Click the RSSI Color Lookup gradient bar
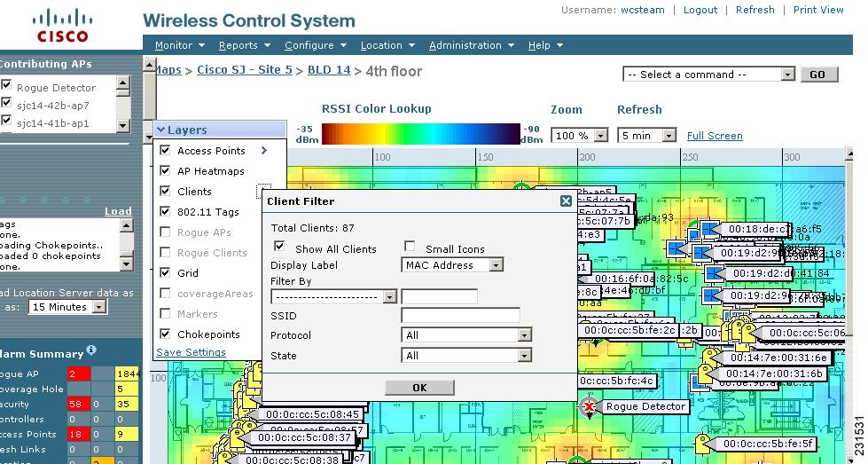Image resolution: width=868 pixels, height=464 pixels. click(421, 134)
